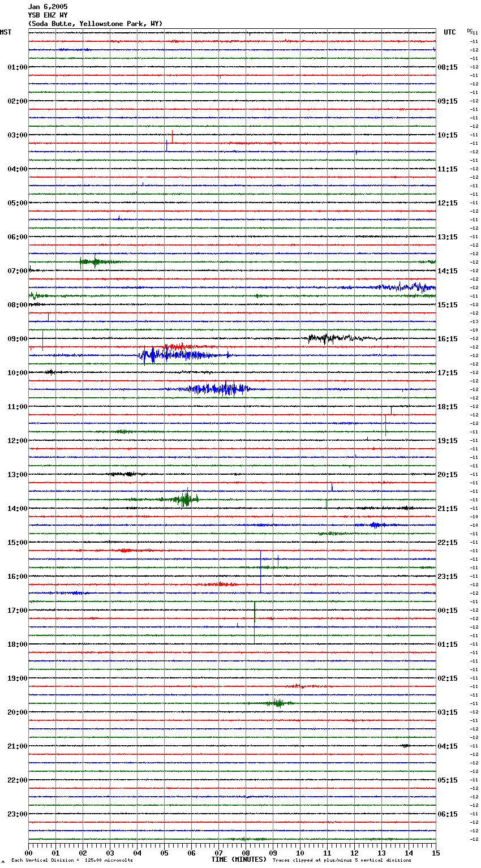Click the "02:15" UTC row label

coord(448,678)
